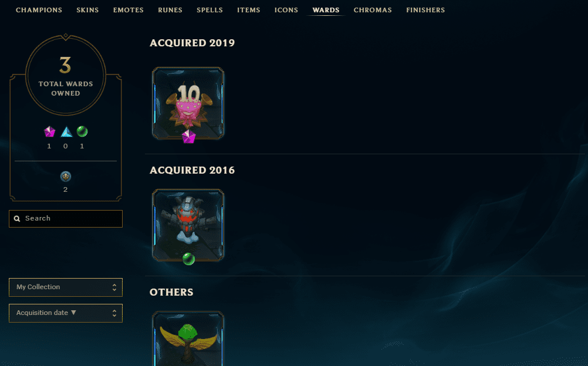Click the pink mythic gem icon in sidebar
Image resolution: width=588 pixels, height=366 pixels.
49,131
